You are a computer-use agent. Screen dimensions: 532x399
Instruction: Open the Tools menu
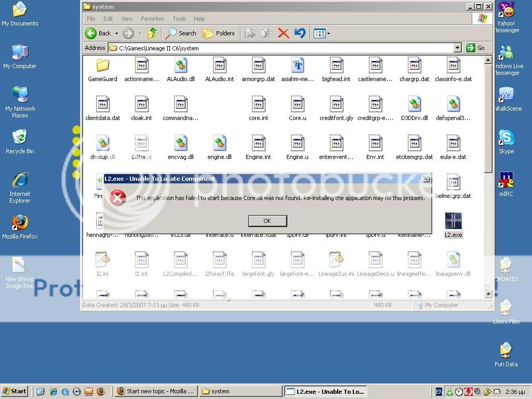pyautogui.click(x=179, y=18)
